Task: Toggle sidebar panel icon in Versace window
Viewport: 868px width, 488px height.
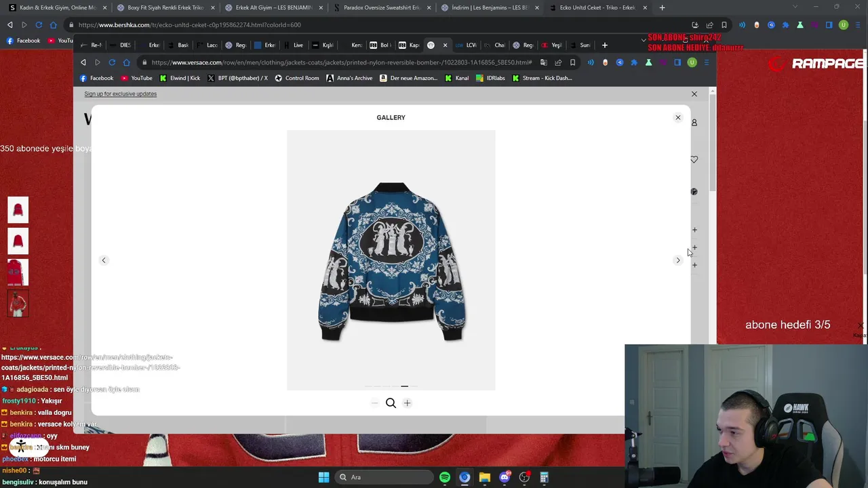Action: pyautogui.click(x=677, y=62)
